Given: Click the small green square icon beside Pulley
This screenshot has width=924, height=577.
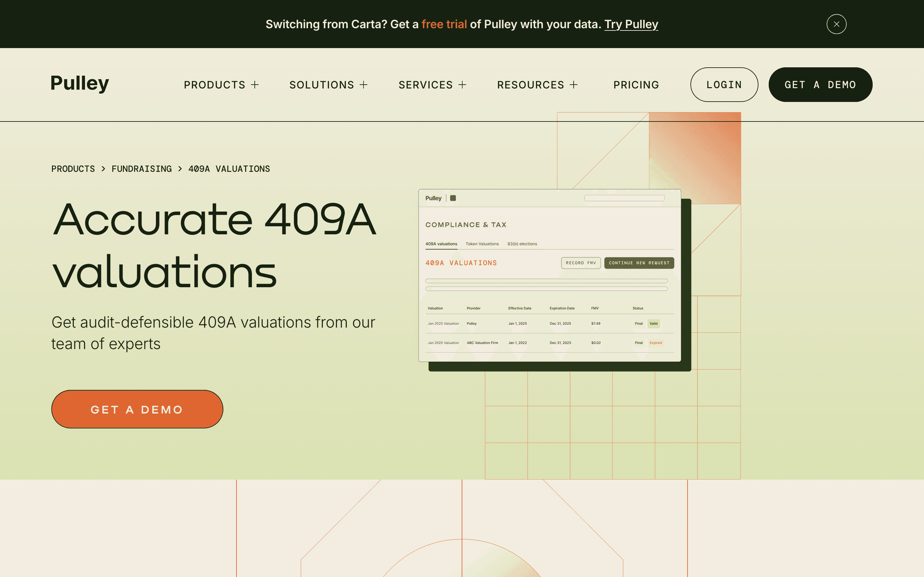Looking at the screenshot, I should (453, 198).
